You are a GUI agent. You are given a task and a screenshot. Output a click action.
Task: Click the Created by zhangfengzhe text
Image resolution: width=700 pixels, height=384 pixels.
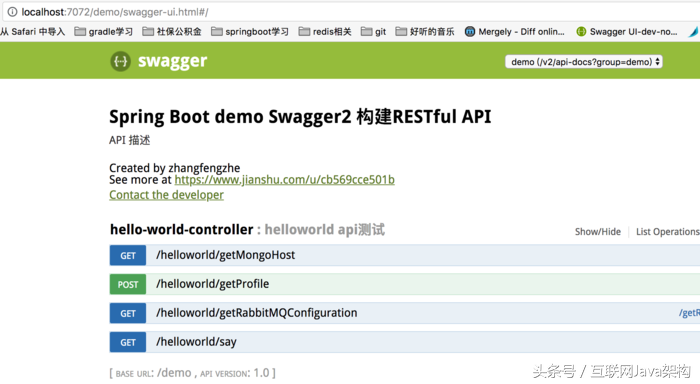175,168
